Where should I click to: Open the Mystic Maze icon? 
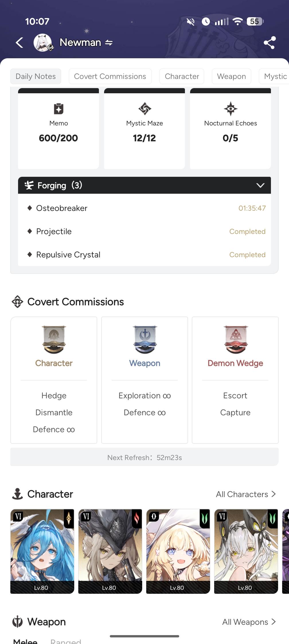[144, 109]
